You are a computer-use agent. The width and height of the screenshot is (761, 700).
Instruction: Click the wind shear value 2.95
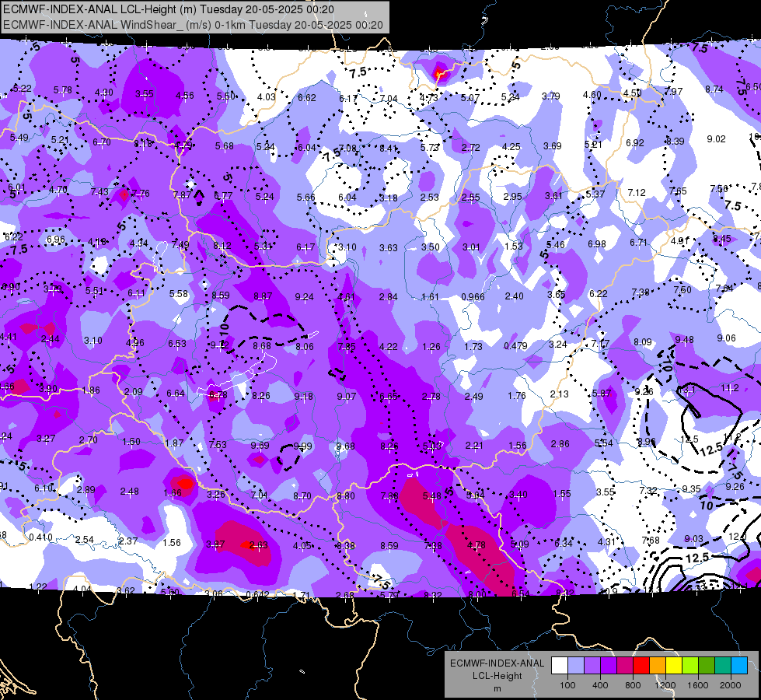(512, 197)
